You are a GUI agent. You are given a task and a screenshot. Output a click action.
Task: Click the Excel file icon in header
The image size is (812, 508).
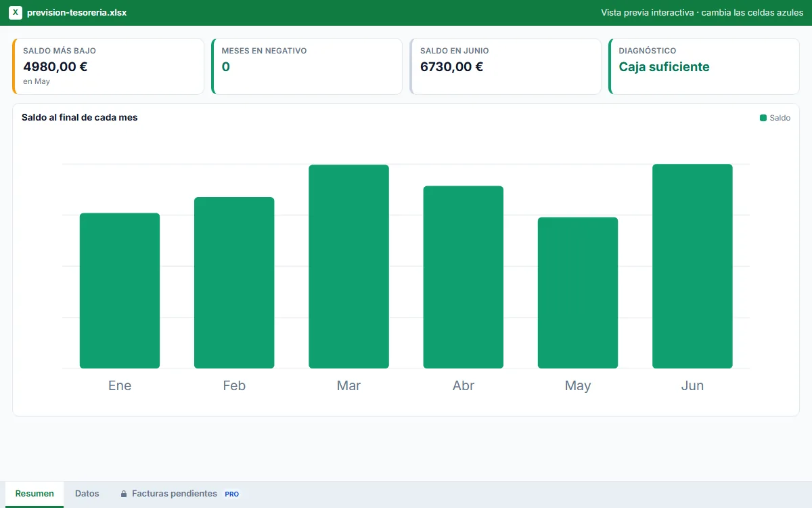[16, 13]
